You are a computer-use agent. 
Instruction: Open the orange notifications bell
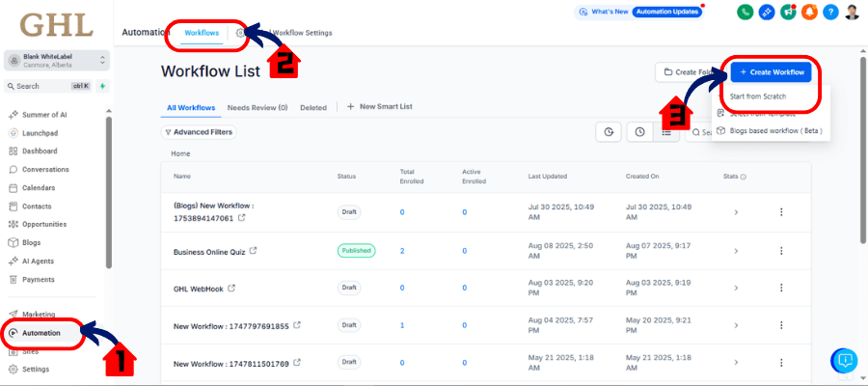click(x=810, y=12)
